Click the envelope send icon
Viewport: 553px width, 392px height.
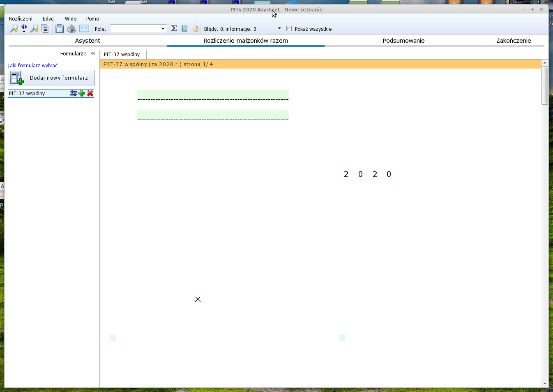(x=84, y=28)
